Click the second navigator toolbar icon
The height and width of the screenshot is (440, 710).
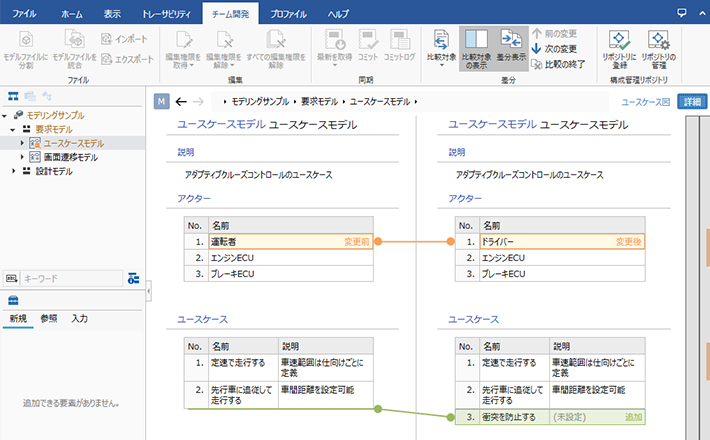(30, 96)
